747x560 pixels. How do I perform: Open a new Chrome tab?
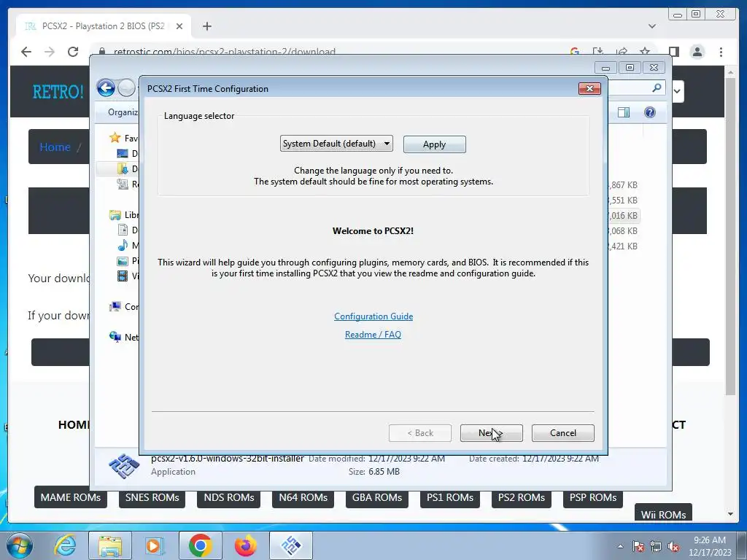pos(206,26)
